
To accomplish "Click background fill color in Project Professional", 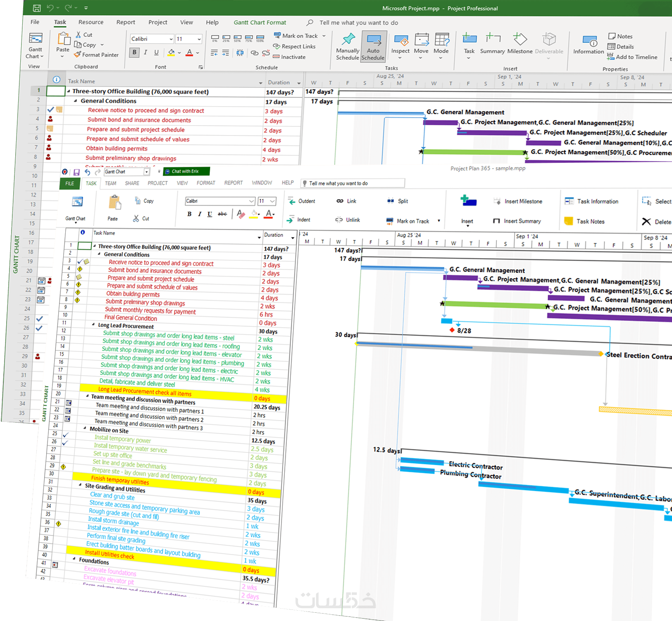I will click(172, 52).
